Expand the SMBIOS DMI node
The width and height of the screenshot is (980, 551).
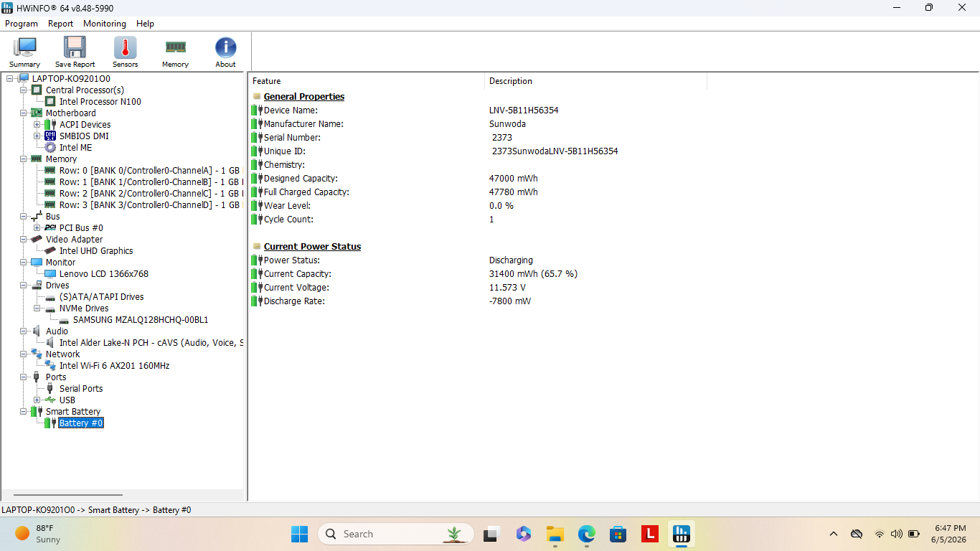[37, 136]
